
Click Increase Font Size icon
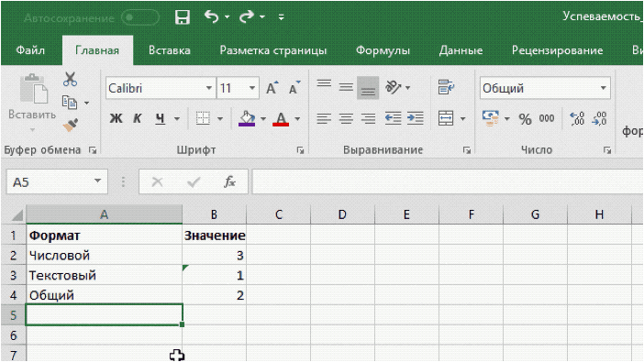272,88
